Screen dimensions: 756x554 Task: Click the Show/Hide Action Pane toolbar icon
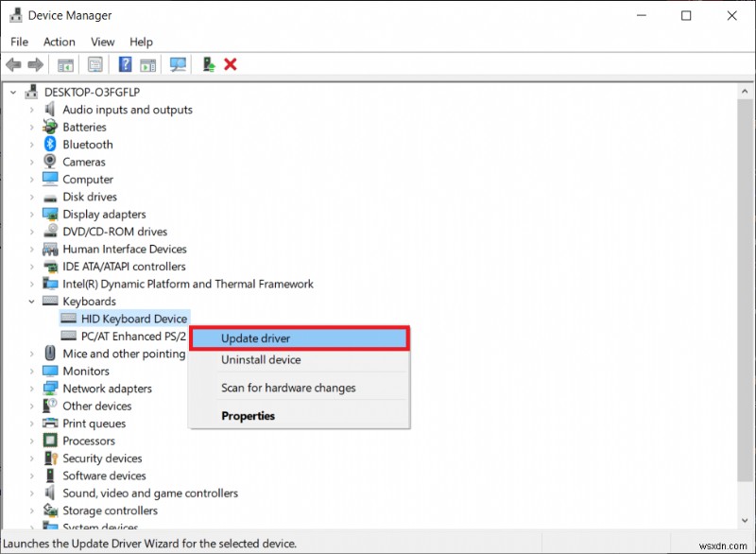tap(148, 64)
